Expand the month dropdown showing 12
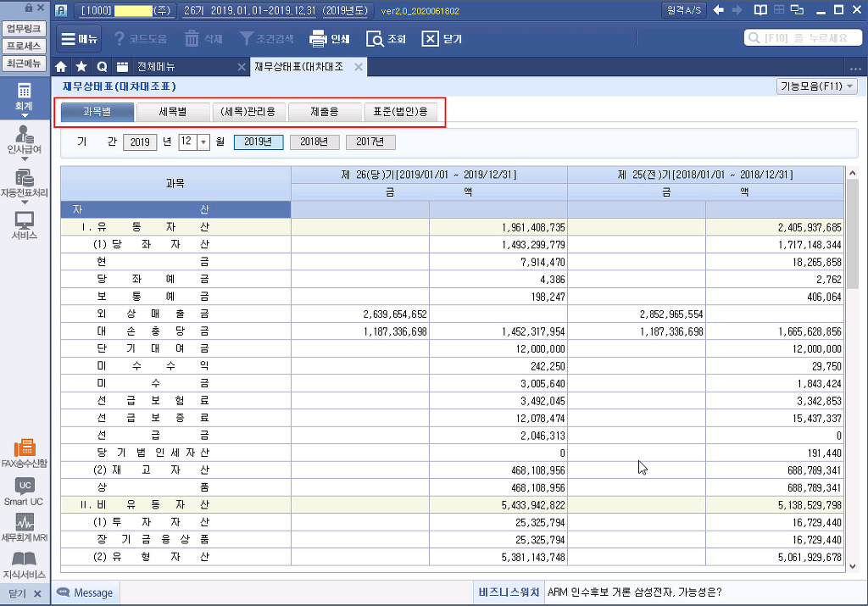Viewport: 868px width, 606px height. [203, 142]
